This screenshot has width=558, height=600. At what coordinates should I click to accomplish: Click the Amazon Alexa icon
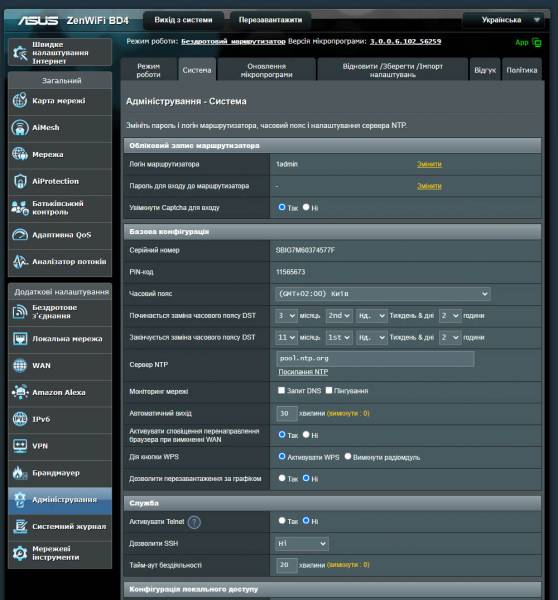20,392
